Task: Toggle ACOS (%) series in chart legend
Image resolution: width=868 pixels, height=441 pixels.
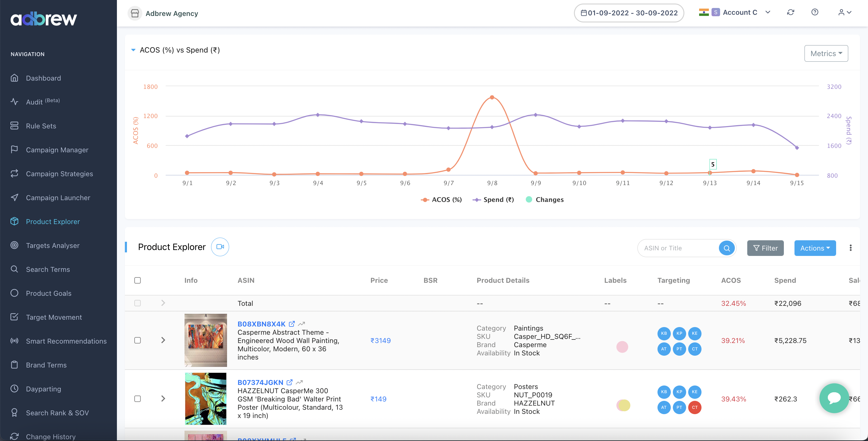Action: pyautogui.click(x=441, y=200)
